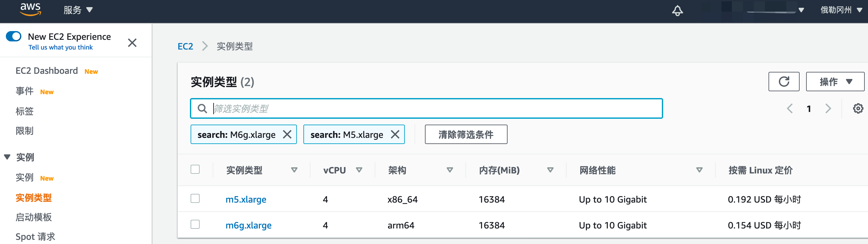Open 启动模板 in the sidebar
868x244 pixels.
tap(34, 217)
